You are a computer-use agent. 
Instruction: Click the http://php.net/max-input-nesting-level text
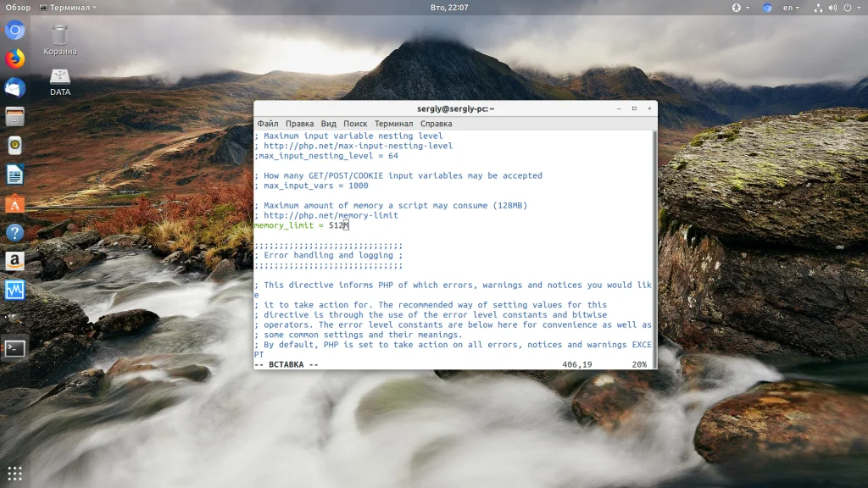pos(358,146)
